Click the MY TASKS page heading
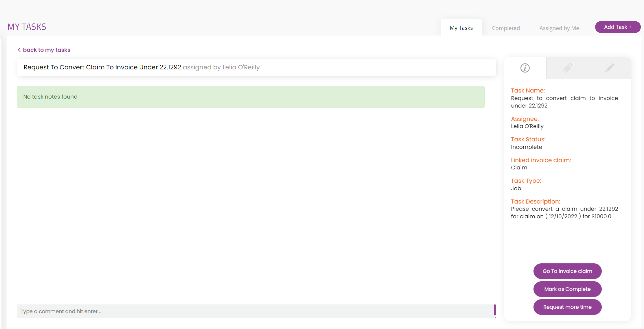644x329 pixels. [x=27, y=27]
